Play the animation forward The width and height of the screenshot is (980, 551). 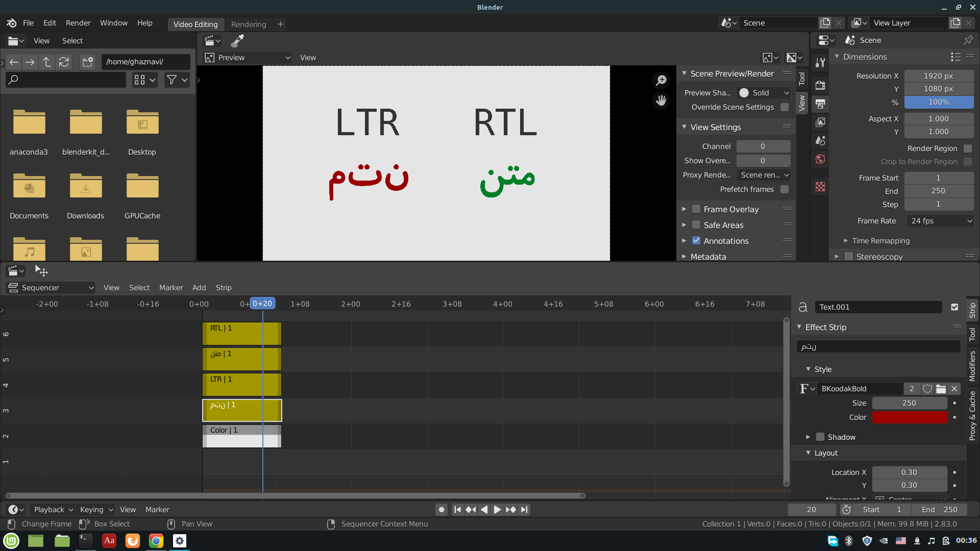click(497, 510)
